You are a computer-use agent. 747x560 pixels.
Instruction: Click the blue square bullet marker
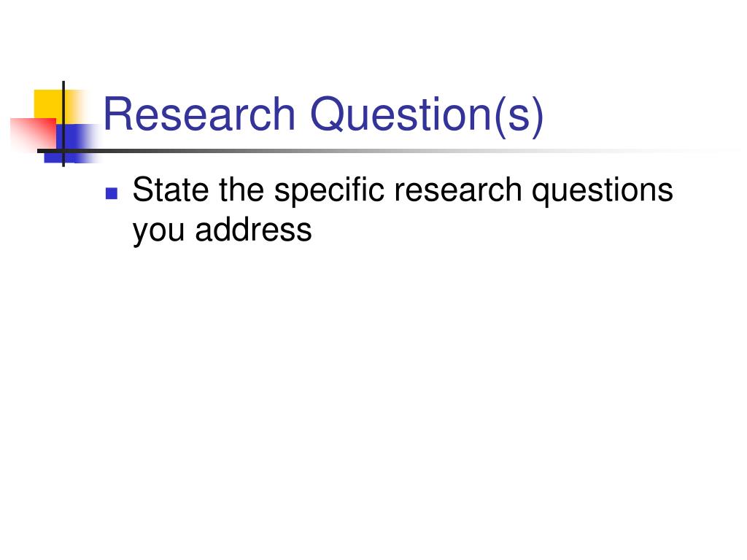(x=112, y=192)
